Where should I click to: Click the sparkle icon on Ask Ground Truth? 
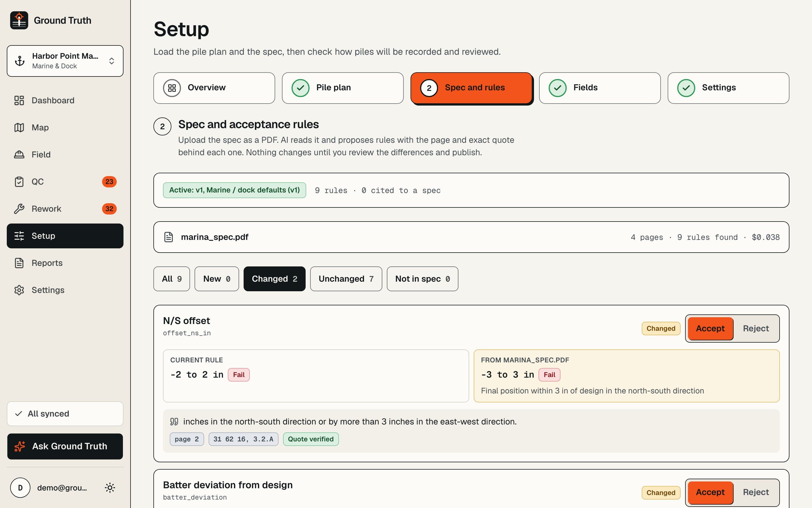(20, 446)
